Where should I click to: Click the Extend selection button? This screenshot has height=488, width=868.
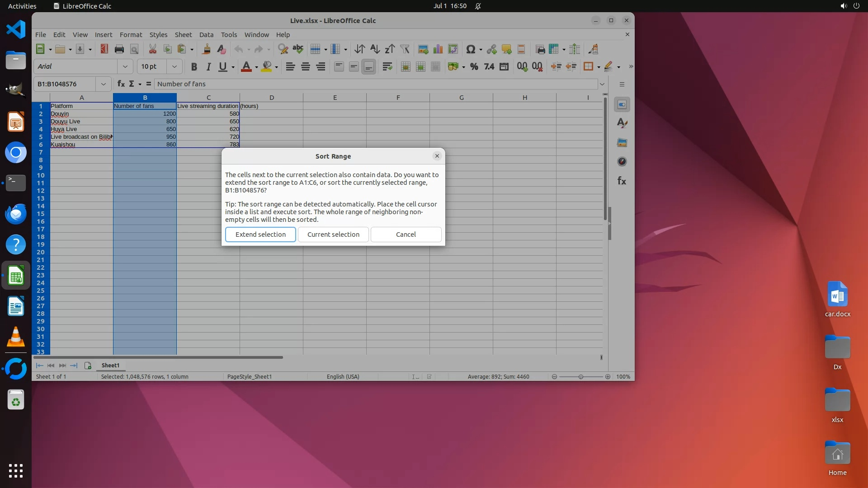click(260, 235)
